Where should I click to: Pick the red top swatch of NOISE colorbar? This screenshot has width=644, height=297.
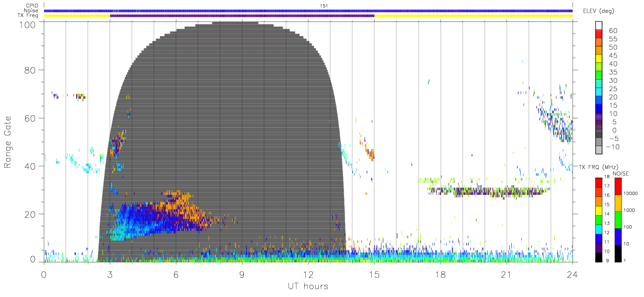tap(618, 185)
